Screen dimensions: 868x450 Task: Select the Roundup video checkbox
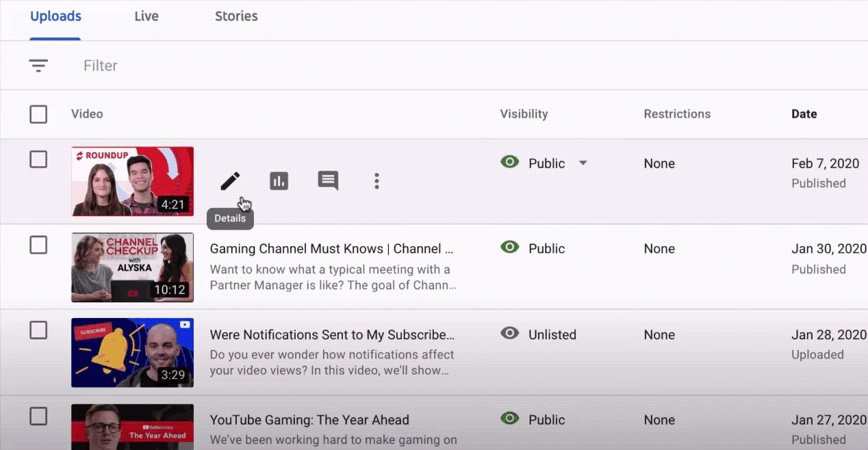pyautogui.click(x=38, y=159)
